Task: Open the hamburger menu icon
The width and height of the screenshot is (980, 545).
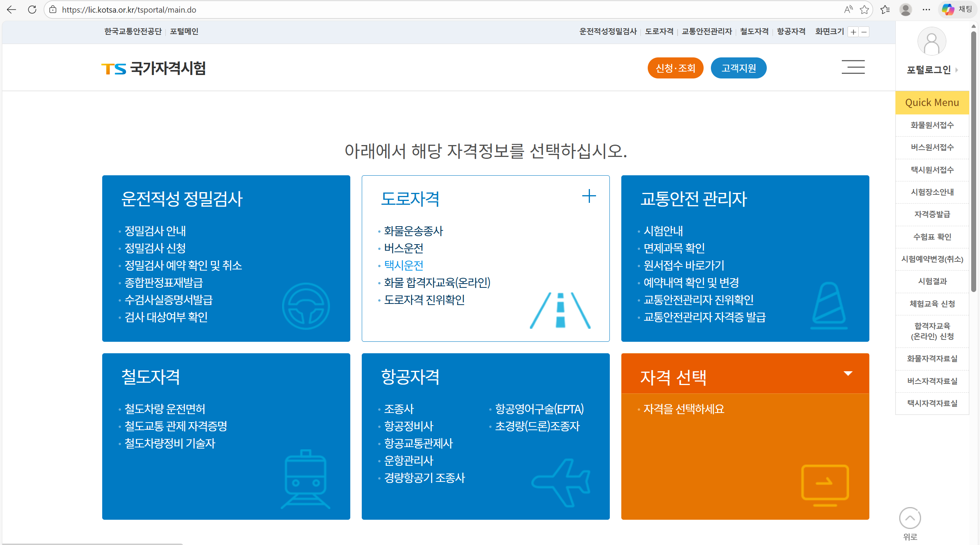Action: tap(853, 67)
